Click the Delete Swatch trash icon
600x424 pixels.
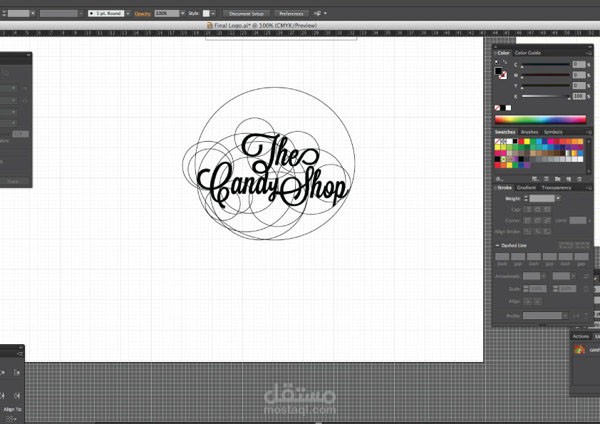[x=579, y=179]
